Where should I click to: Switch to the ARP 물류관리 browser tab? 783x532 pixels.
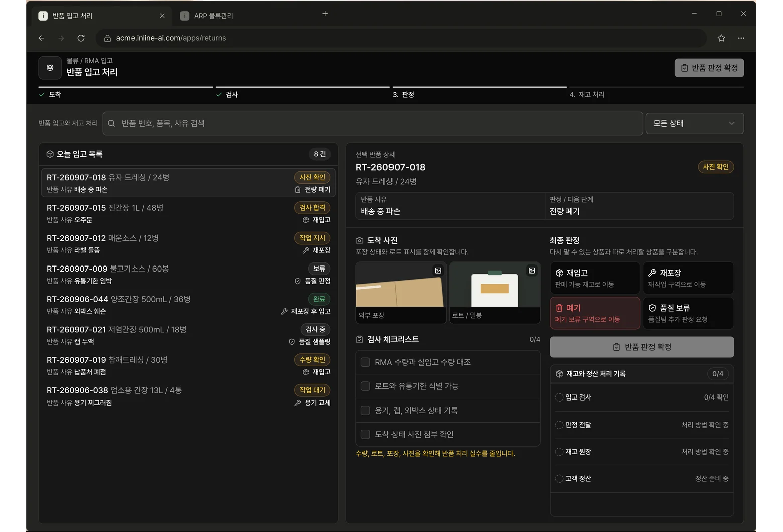tap(214, 16)
